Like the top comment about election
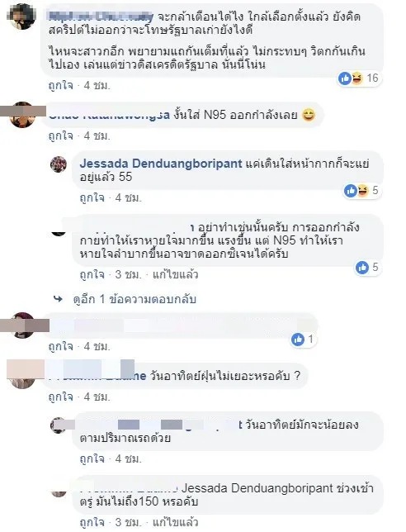 tap(61, 86)
